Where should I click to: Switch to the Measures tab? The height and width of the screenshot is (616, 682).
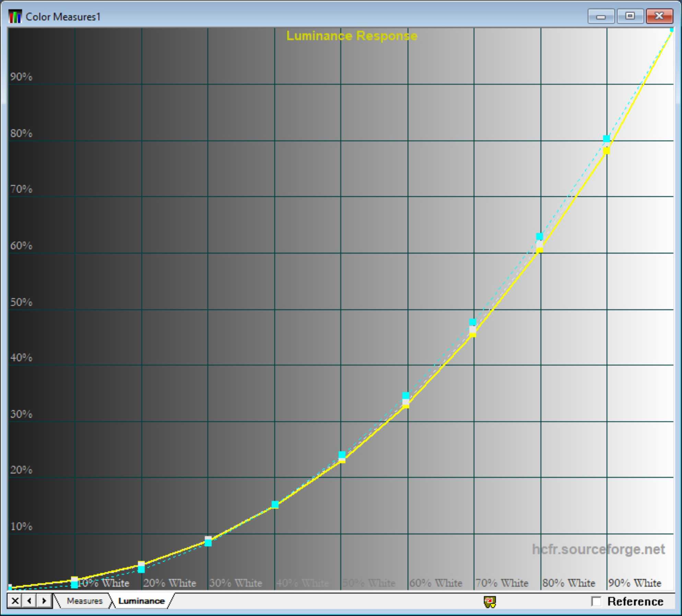coord(84,601)
